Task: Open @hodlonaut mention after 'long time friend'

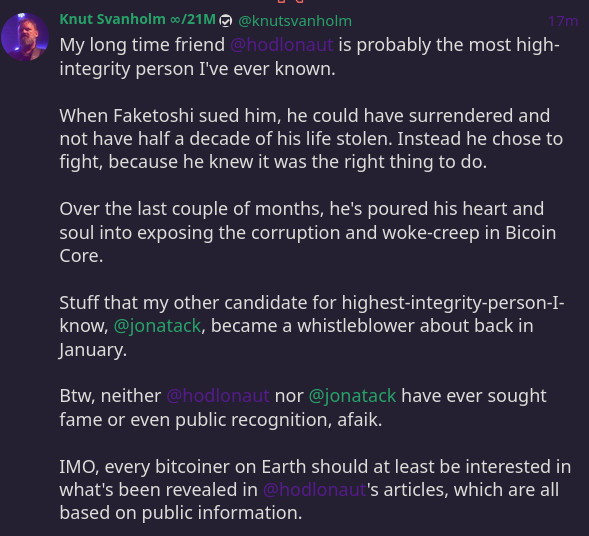Action: tap(281, 45)
